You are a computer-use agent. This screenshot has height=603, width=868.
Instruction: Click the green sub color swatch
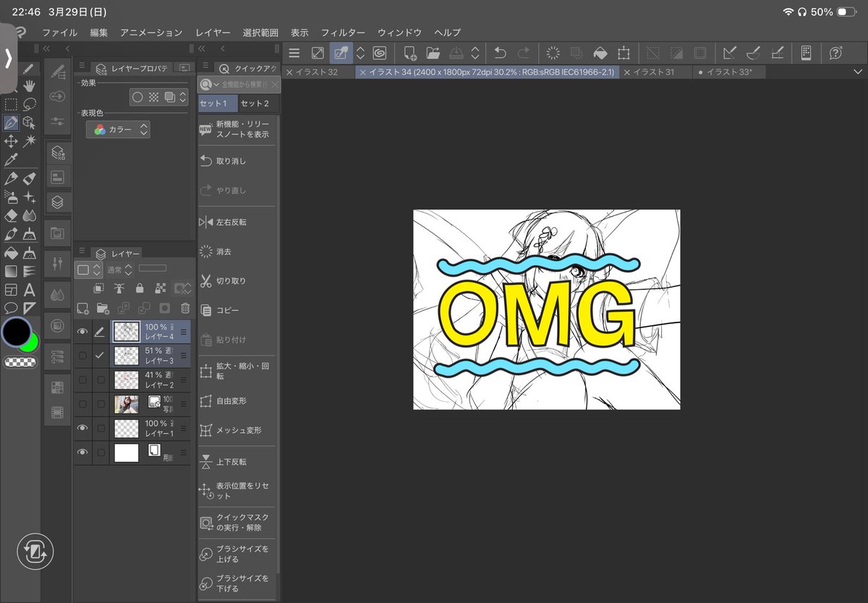click(31, 343)
